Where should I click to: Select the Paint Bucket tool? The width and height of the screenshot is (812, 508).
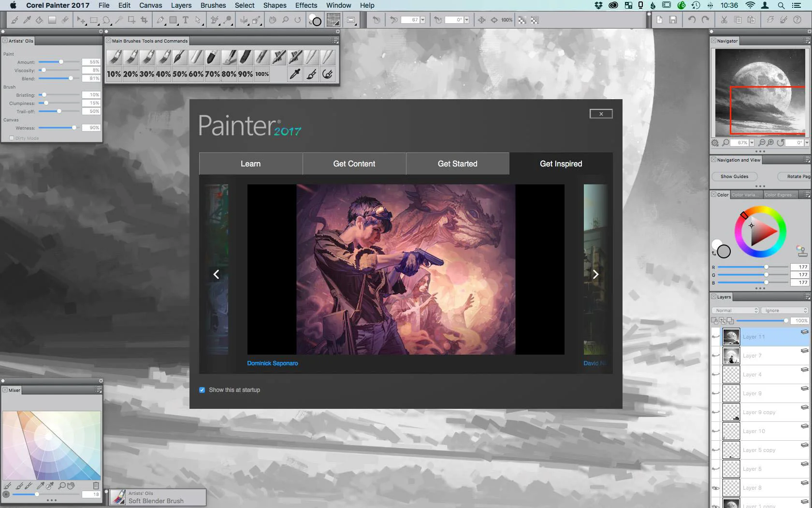pos(40,20)
